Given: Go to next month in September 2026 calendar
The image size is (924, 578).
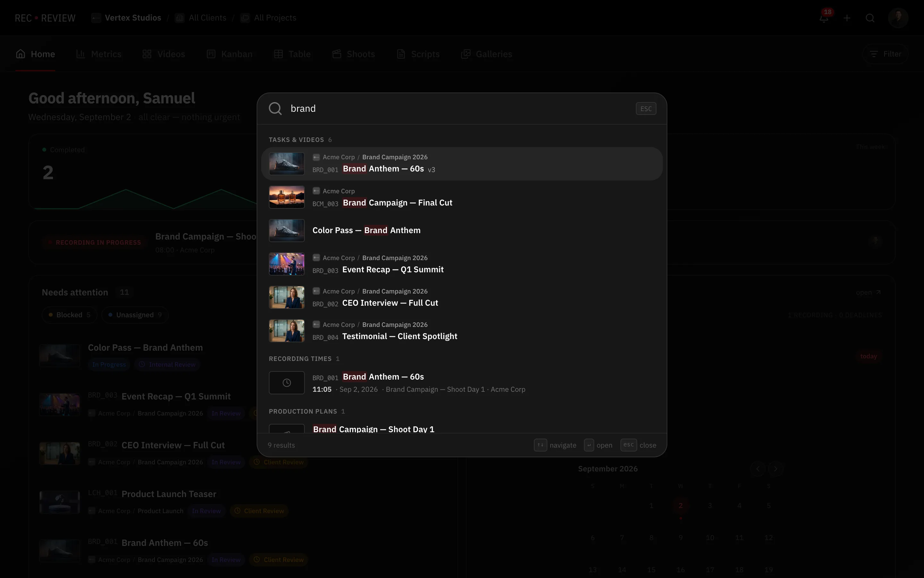Looking at the screenshot, I should [775, 469].
